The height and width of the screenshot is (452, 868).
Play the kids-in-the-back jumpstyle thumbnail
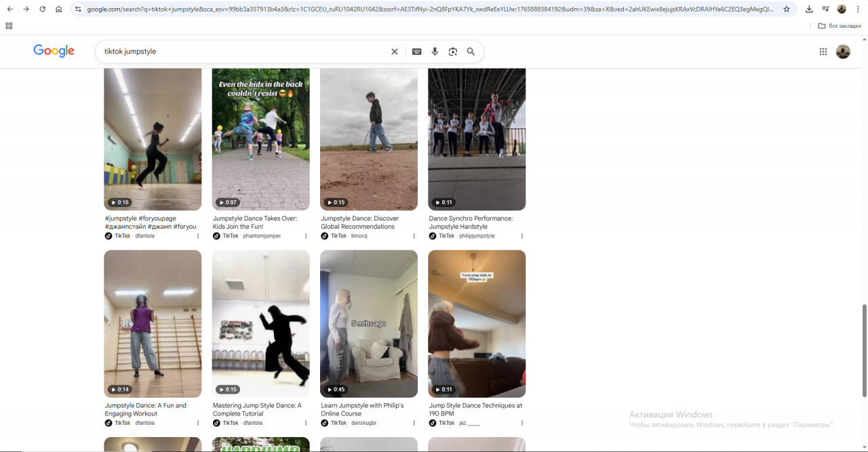tap(260, 139)
